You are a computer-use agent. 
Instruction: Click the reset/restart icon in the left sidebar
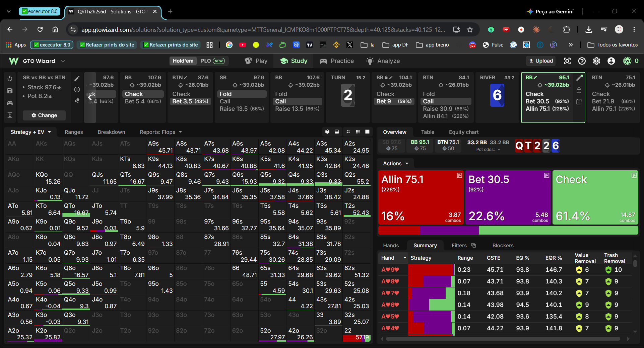(10, 79)
